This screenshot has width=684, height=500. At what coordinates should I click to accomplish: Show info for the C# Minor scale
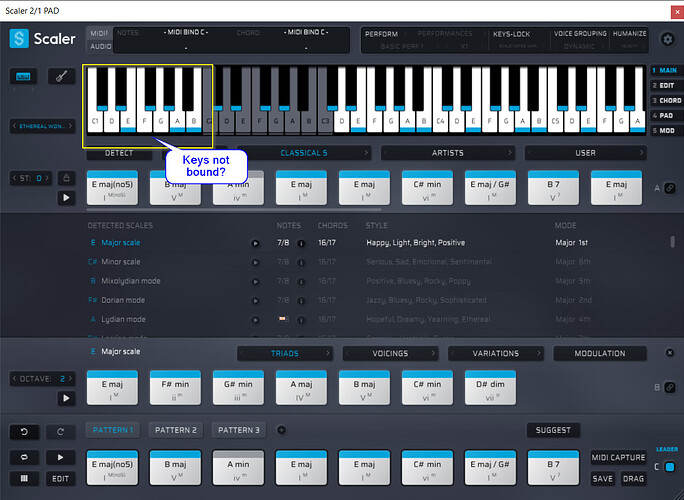[301, 262]
